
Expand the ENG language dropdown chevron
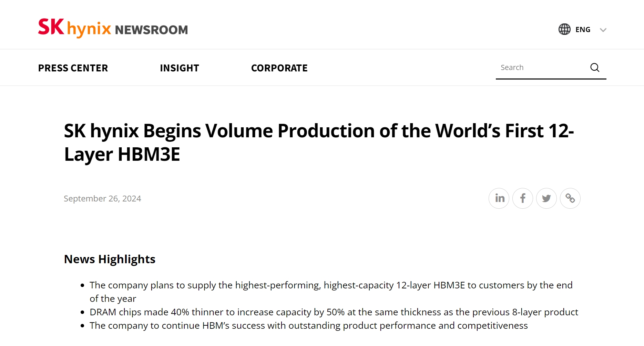(x=603, y=30)
